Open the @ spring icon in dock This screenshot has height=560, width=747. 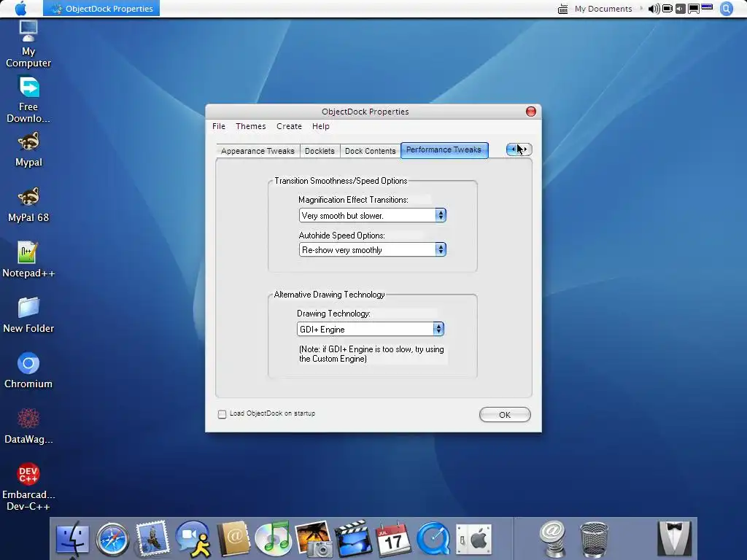coord(552,539)
